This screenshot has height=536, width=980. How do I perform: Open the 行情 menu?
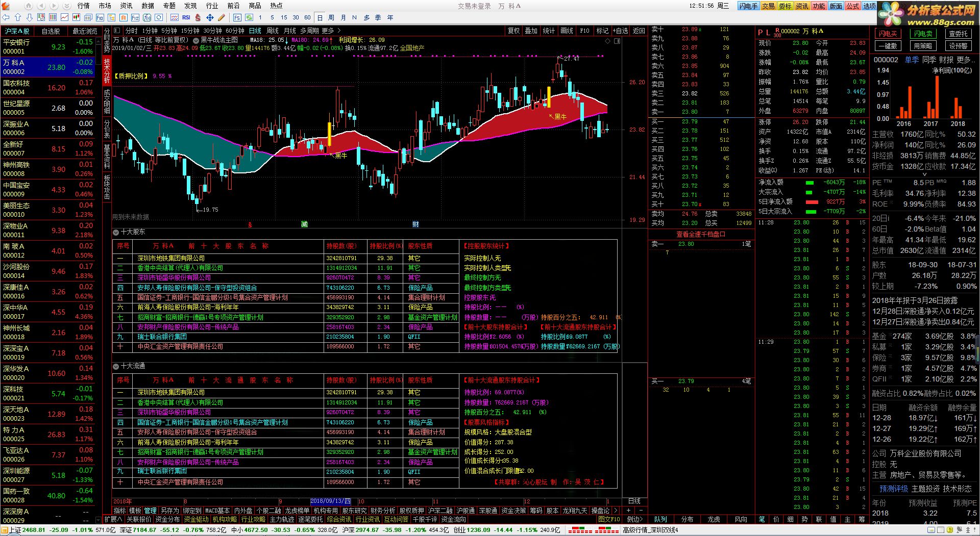84,6
